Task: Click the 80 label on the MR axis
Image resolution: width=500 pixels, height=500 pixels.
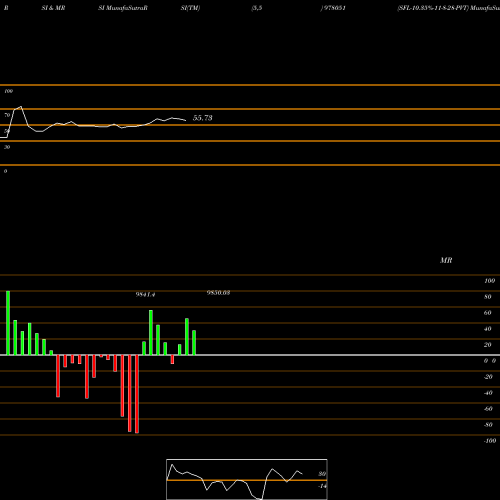Action: pos(488,297)
